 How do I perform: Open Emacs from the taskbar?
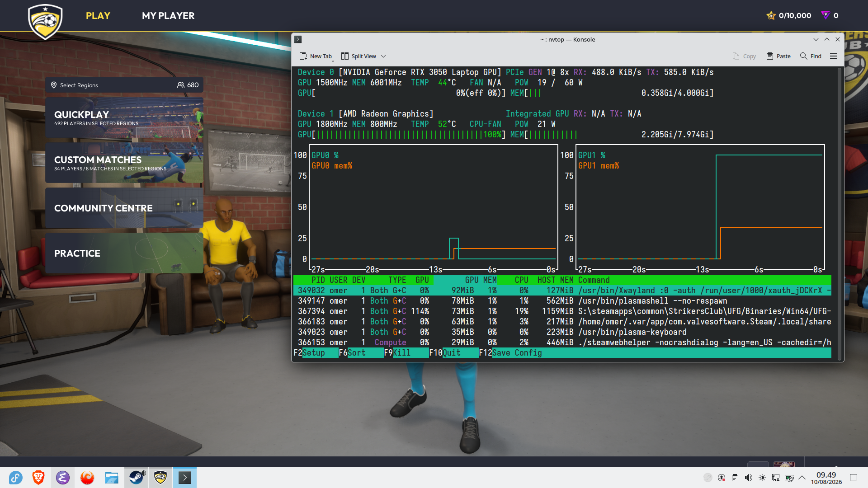pyautogui.click(x=63, y=478)
